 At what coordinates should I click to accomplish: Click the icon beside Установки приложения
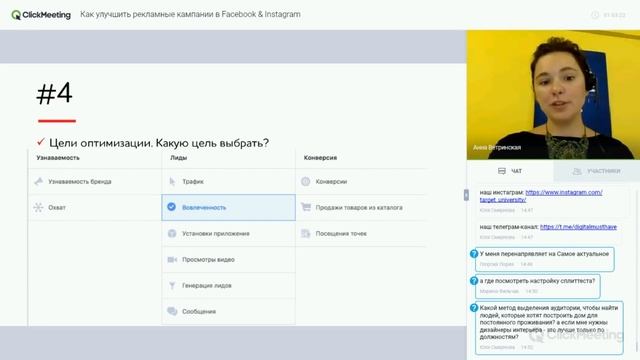172,233
